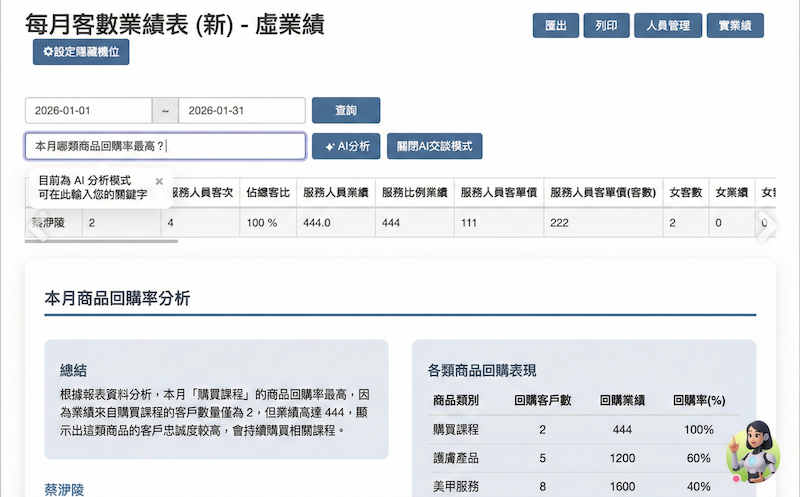Run AI分析 on the question
800x497 pixels.
[346, 146]
